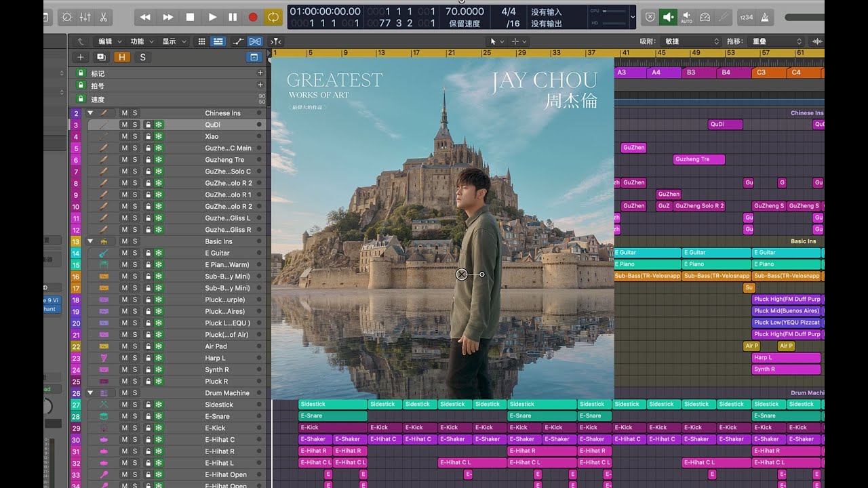The height and width of the screenshot is (488, 868).
Task: Open the Smart Controls dial button
Action: [67, 17]
